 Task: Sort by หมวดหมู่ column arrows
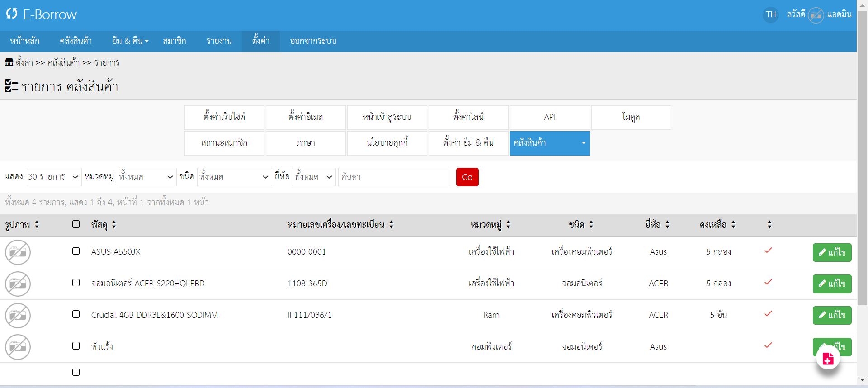click(508, 224)
